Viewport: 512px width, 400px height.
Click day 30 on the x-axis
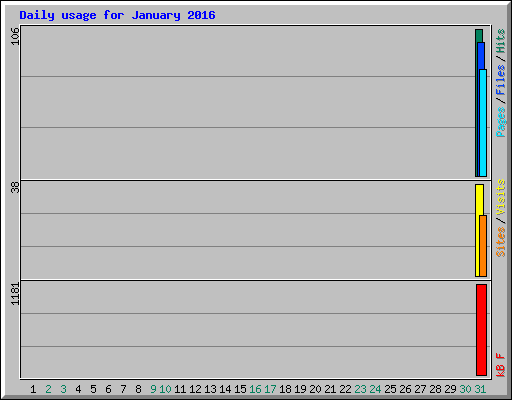point(465,389)
